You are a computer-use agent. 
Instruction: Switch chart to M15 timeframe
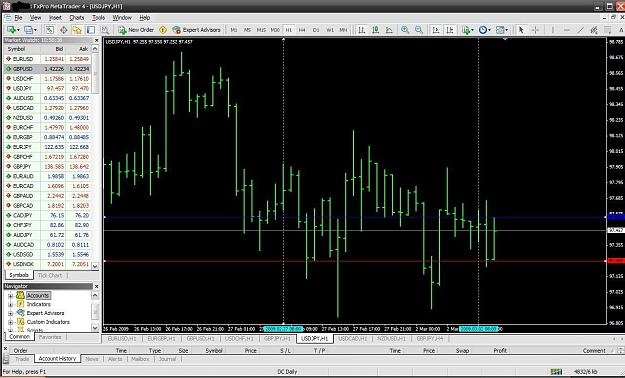pos(261,30)
